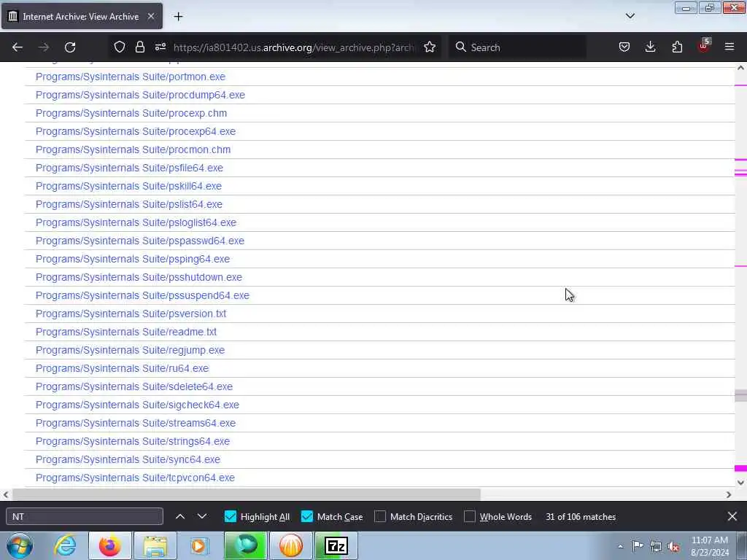
Task: Close the find bar
Action: 732,516
